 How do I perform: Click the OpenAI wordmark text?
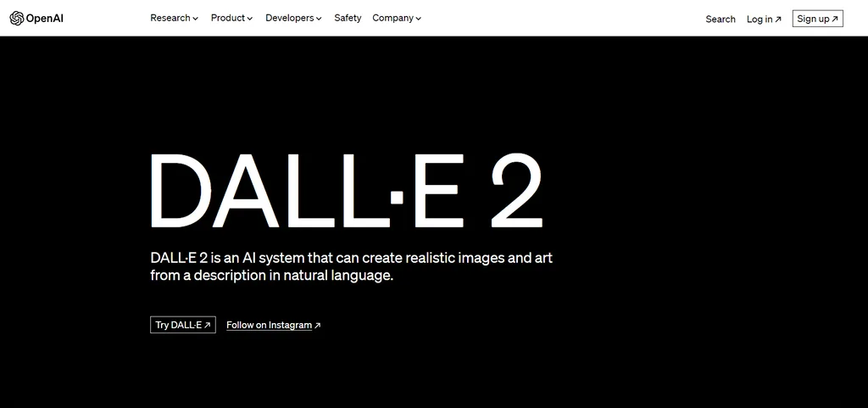[44, 19]
